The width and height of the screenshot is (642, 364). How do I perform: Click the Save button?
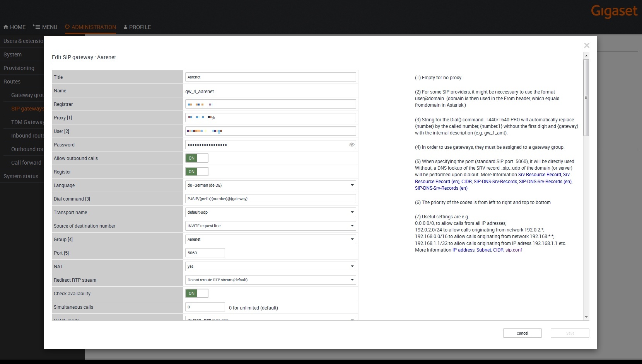click(570, 333)
